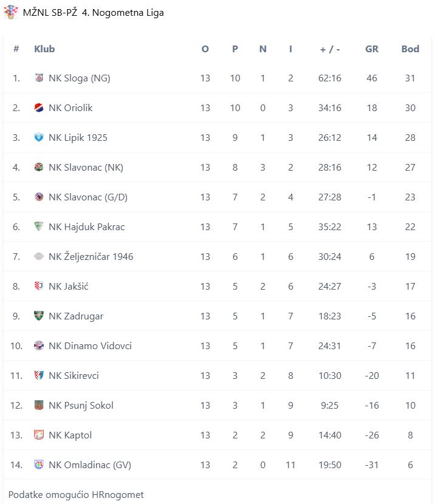This screenshot has height=504, width=438.
Task: Click the Podatke omogućio HRnogomet credit text
Action: tap(76, 495)
